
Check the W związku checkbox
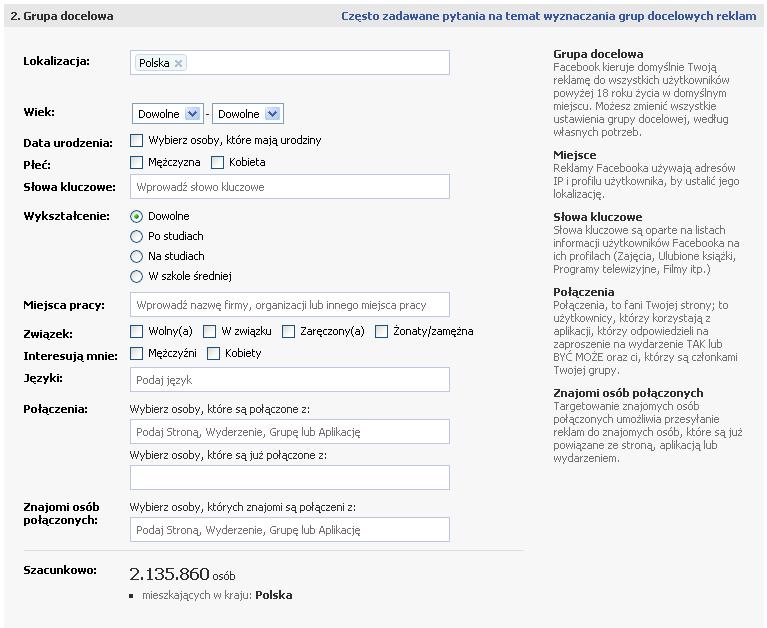point(209,332)
